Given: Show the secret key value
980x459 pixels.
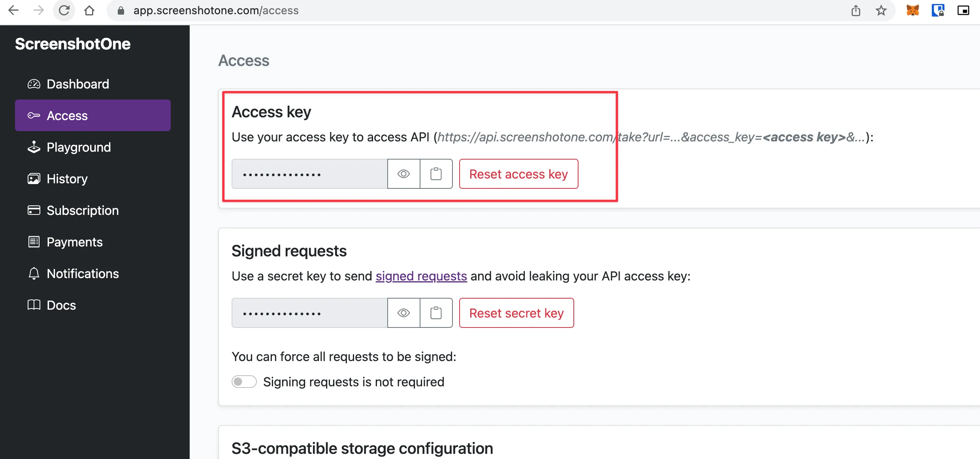Looking at the screenshot, I should point(403,313).
